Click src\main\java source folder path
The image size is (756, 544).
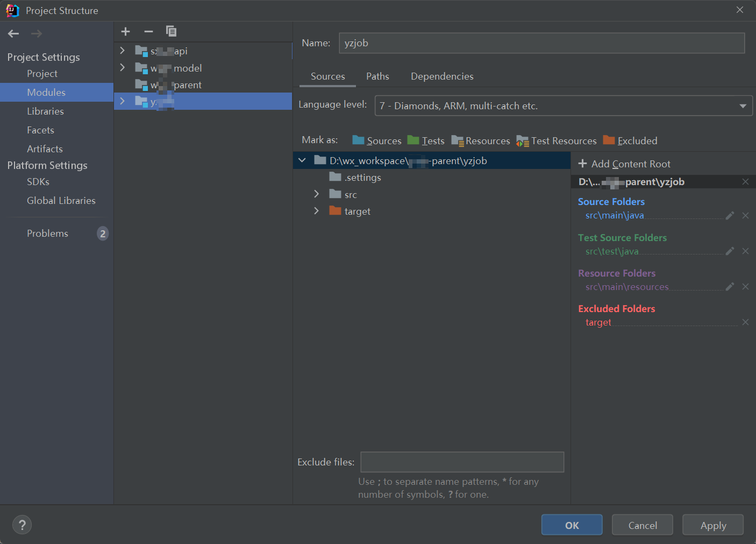pyautogui.click(x=615, y=215)
